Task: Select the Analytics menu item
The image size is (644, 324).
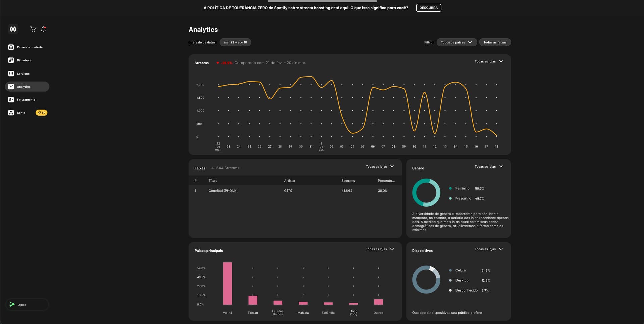Action: coord(27,87)
